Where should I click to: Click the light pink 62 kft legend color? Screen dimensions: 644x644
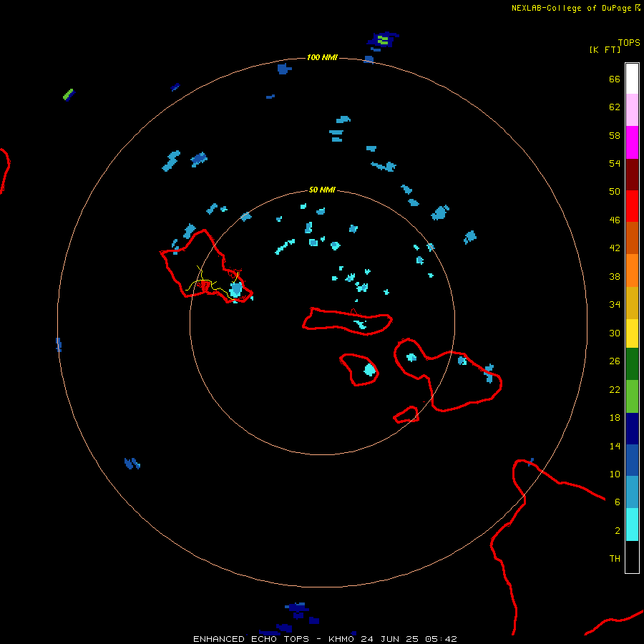pos(632,110)
